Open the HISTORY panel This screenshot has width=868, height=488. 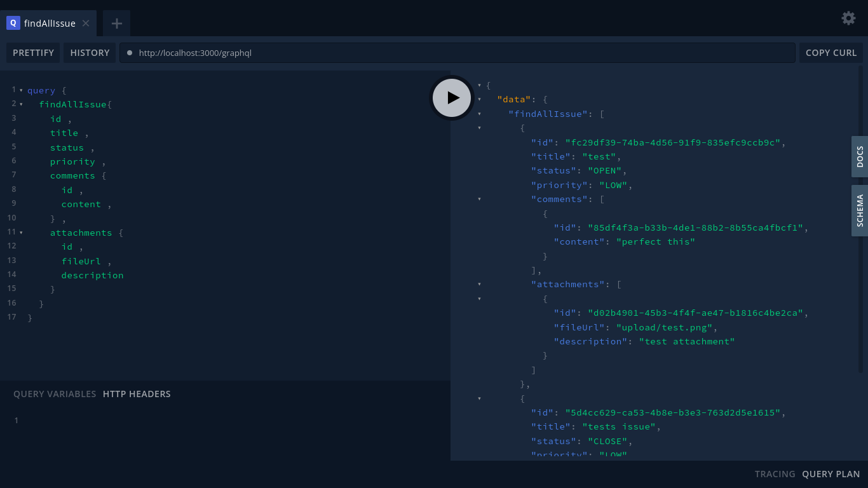[90, 53]
